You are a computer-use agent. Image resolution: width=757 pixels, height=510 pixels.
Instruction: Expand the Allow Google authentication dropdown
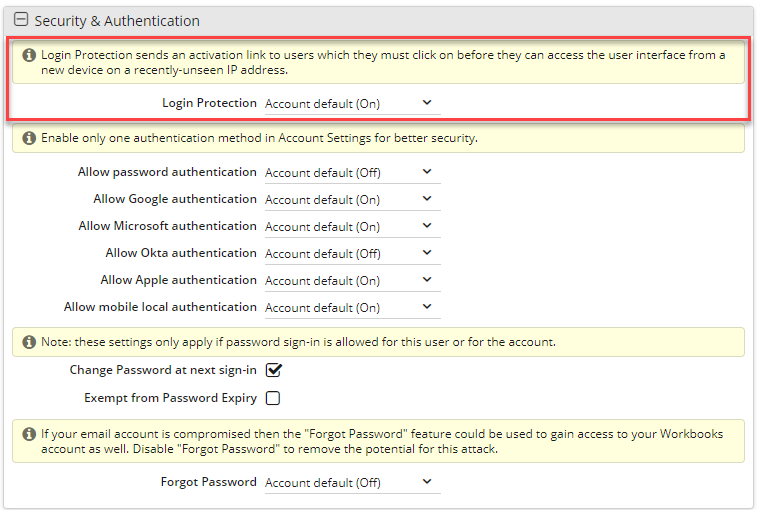click(x=352, y=199)
